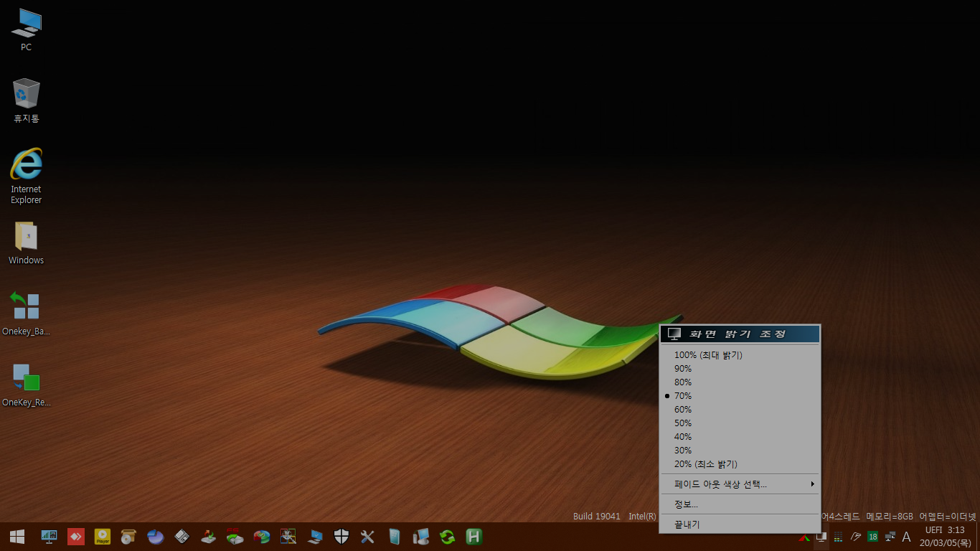Click the clock showing UEFI 3:13
The width and height of the screenshot is (980, 551).
pos(945,530)
